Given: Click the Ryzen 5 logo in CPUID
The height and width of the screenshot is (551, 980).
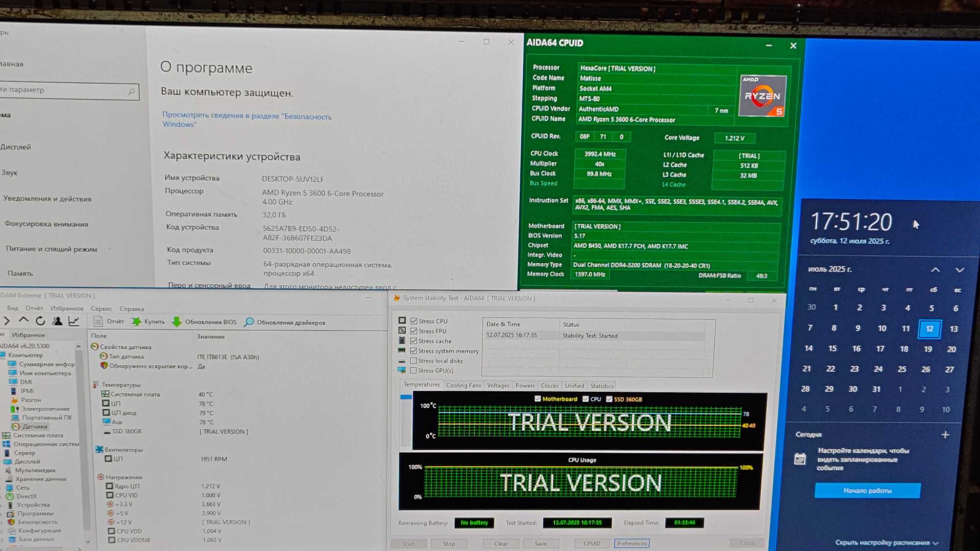Looking at the screenshot, I should [x=762, y=96].
